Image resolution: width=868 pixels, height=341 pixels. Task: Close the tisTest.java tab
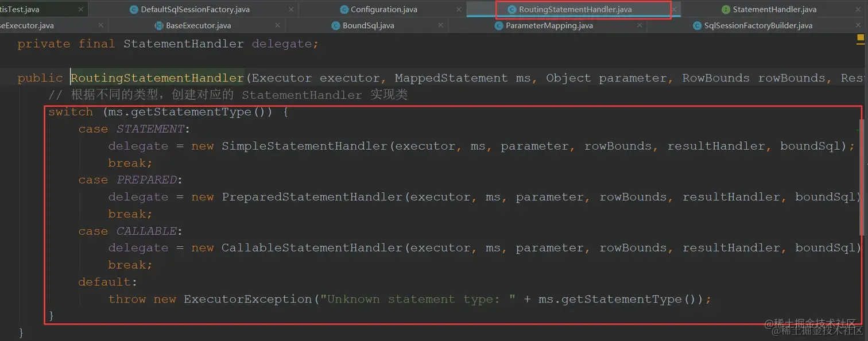[x=80, y=9]
